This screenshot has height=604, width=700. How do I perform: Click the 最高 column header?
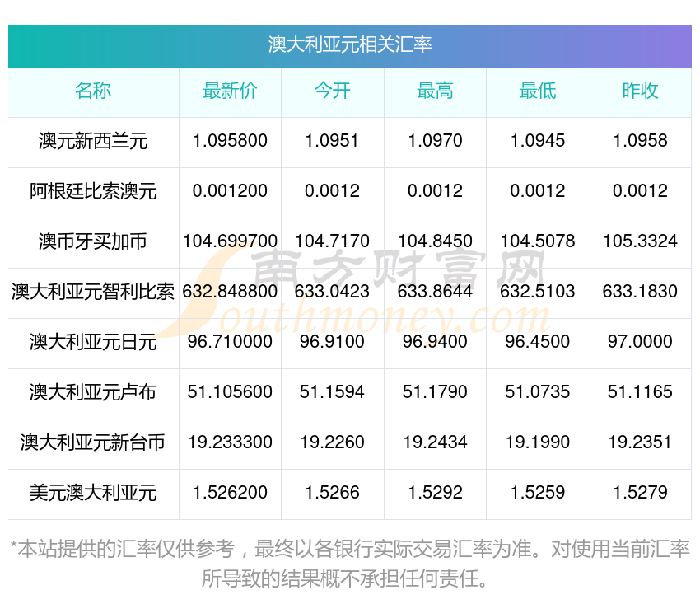pyautogui.click(x=435, y=91)
